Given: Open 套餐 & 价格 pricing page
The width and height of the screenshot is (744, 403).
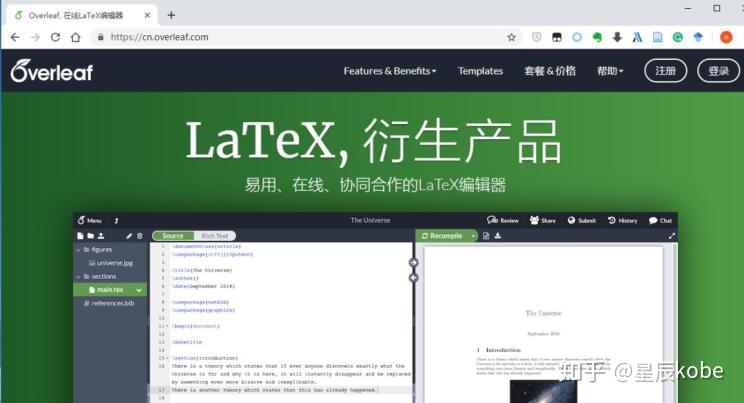Looking at the screenshot, I should 550,71.
